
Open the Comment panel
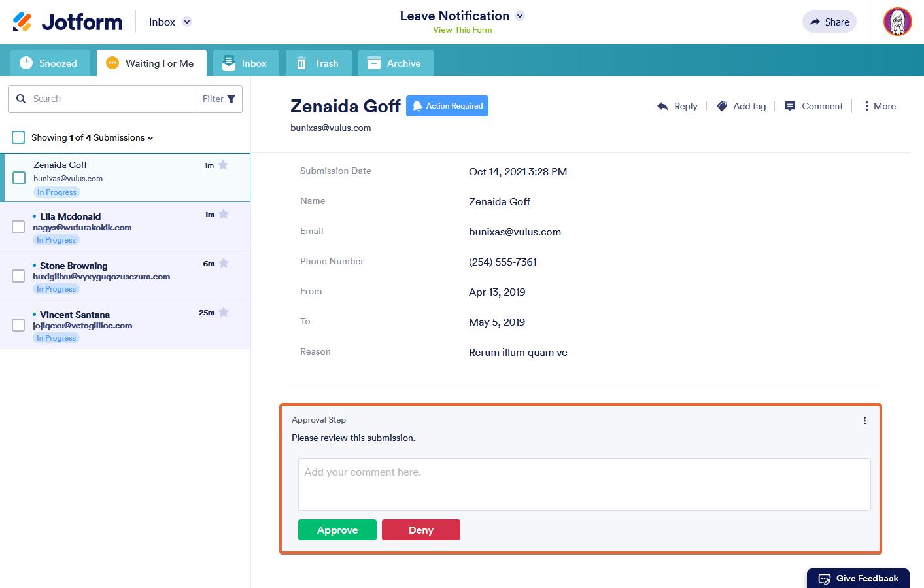click(x=813, y=106)
